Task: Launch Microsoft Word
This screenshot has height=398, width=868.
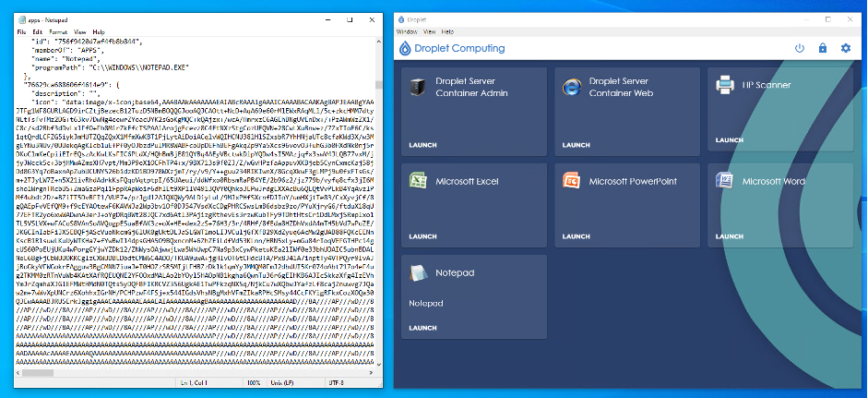Action: 729,236
